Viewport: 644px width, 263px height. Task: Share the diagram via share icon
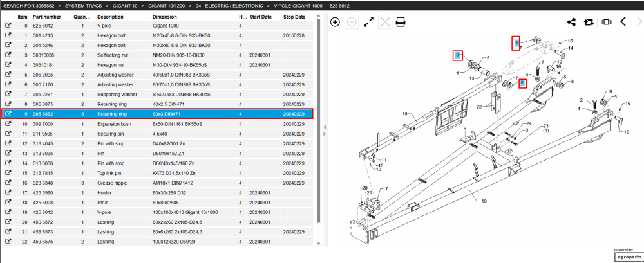coord(571,22)
